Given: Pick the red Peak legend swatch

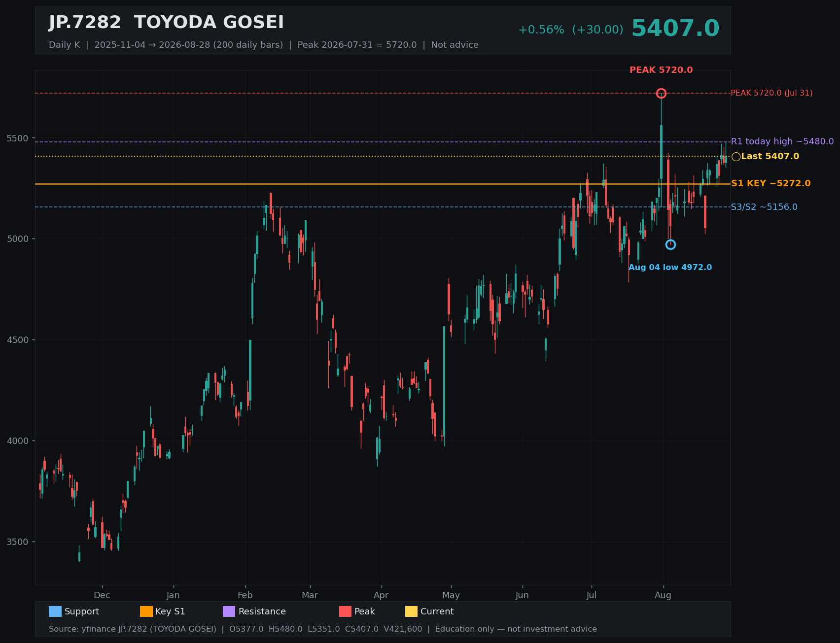Looking at the screenshot, I should [346, 611].
